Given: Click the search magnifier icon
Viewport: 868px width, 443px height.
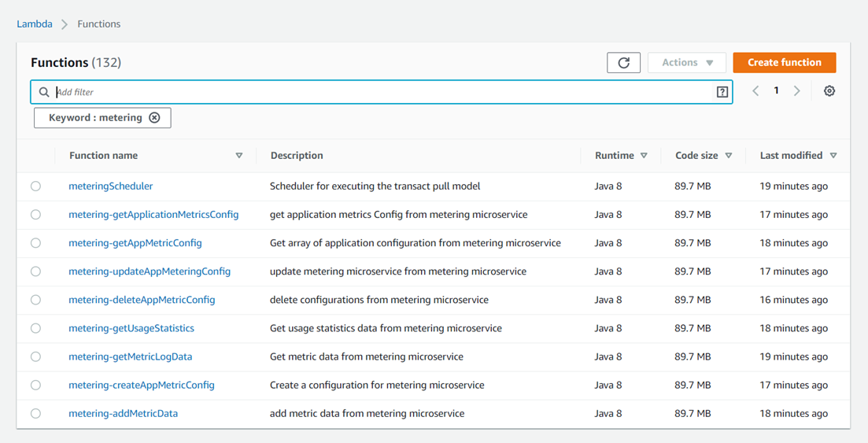Looking at the screenshot, I should click(44, 92).
